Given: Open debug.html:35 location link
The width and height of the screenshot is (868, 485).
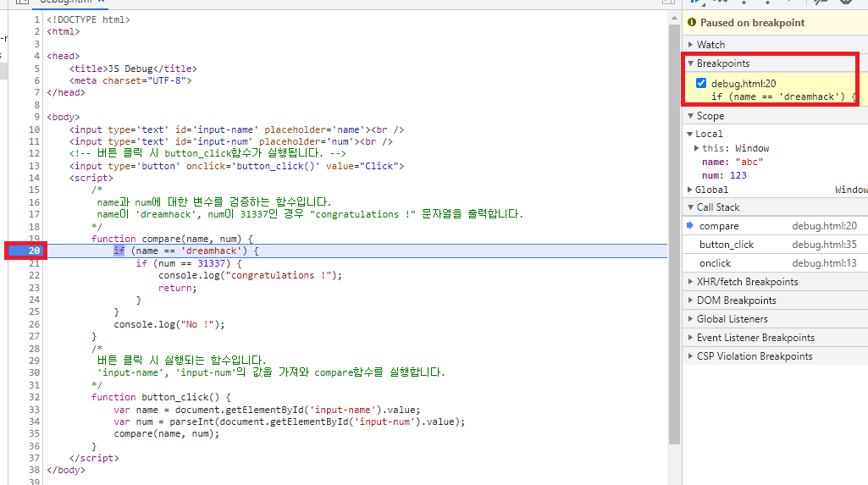Looking at the screenshot, I should pos(824,245).
